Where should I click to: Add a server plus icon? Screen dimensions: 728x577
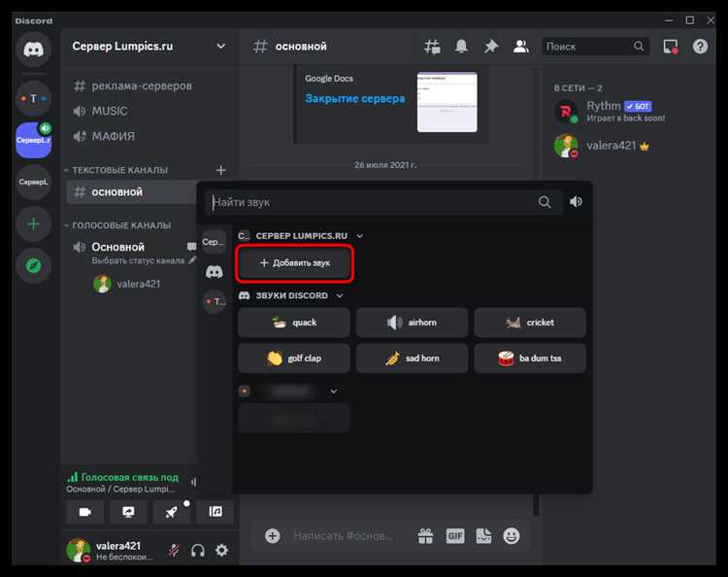[33, 224]
